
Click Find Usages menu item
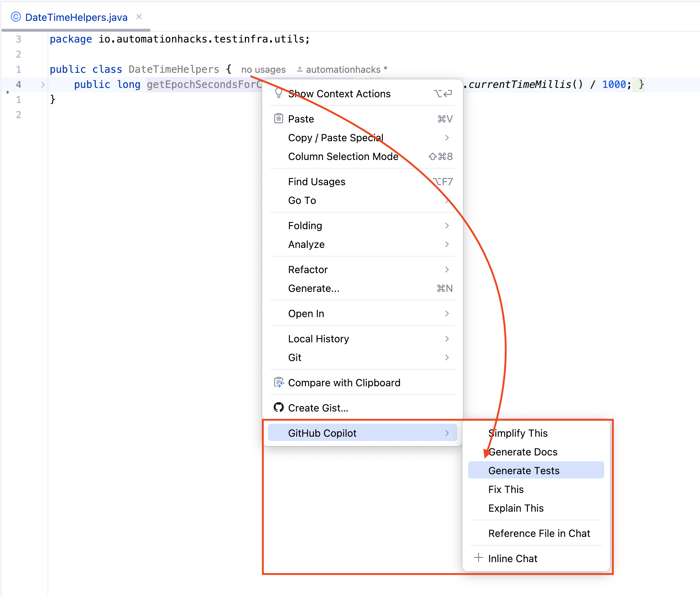tap(314, 182)
